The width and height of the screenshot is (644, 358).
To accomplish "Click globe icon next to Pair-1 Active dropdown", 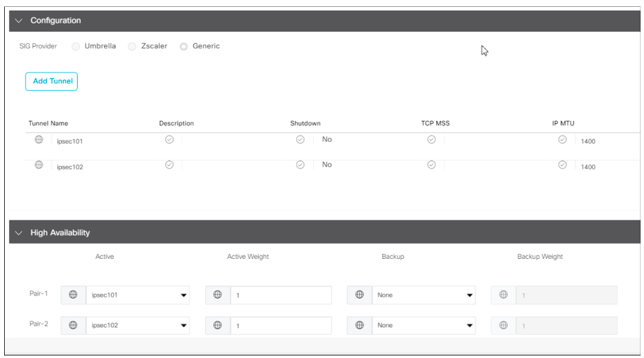I will tap(73, 295).
